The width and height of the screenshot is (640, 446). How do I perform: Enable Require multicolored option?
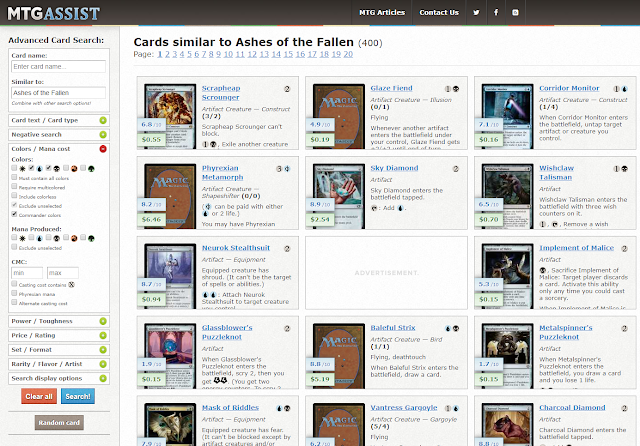14,186
